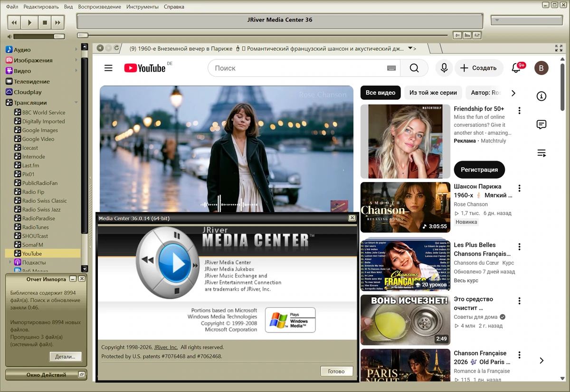
Task: Expand the Аудио tree section arrow
Action: (76, 49)
